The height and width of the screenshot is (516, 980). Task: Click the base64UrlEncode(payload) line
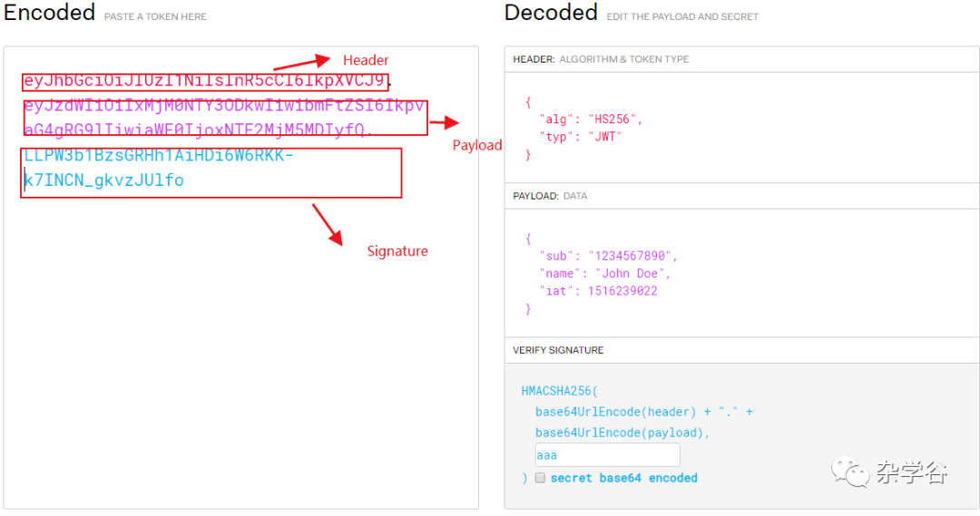pyautogui.click(x=622, y=433)
